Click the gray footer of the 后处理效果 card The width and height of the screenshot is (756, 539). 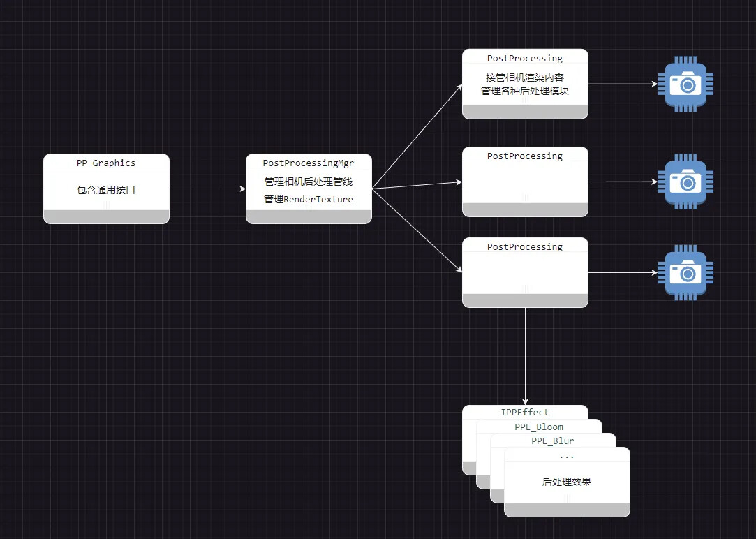pyautogui.click(x=567, y=510)
